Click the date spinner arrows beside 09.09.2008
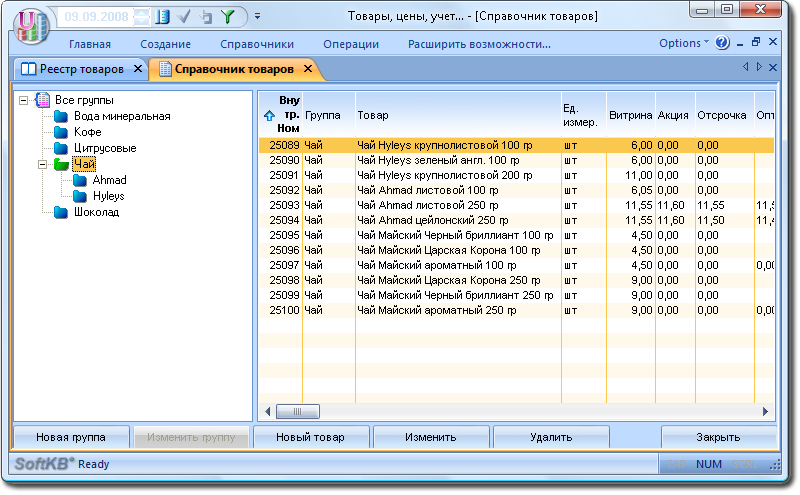Viewport: 800px width, 495px height. point(141,17)
